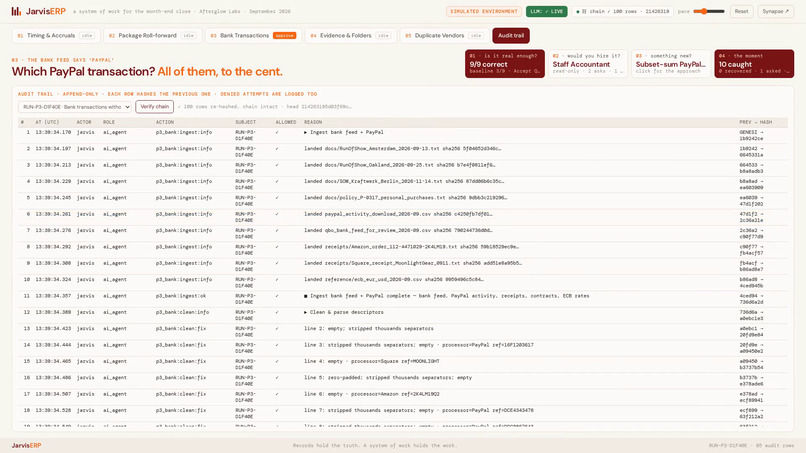Select the qbo_bank_feed_for_review csv row

point(403,233)
